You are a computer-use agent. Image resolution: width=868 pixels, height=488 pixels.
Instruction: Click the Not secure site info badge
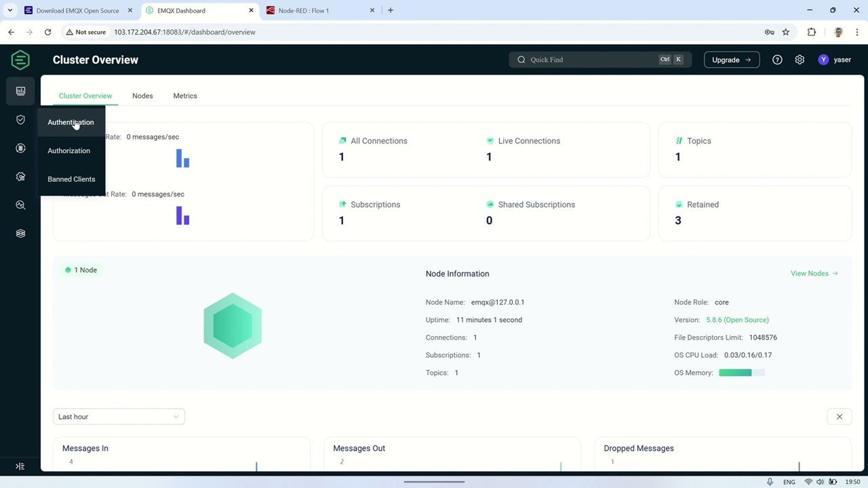pyautogui.click(x=85, y=32)
